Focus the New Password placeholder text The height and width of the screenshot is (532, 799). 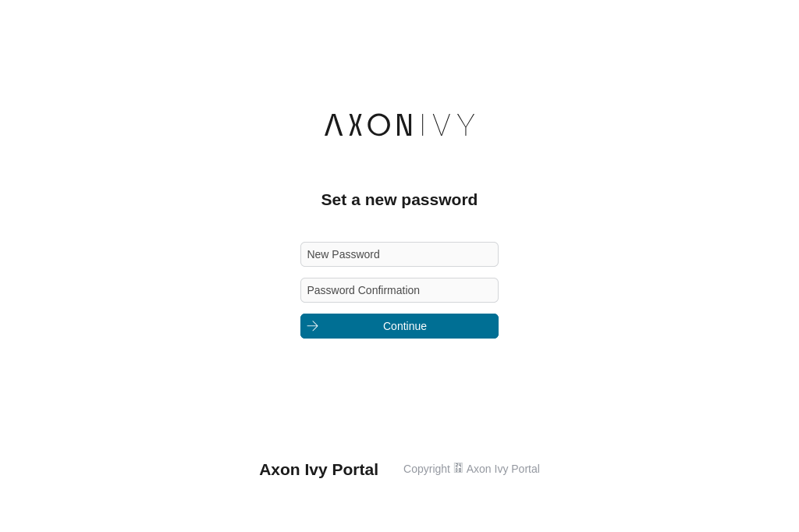coord(343,254)
